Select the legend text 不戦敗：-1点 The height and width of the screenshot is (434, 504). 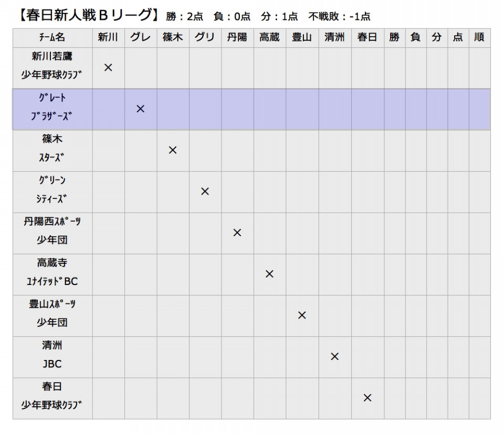click(x=339, y=16)
